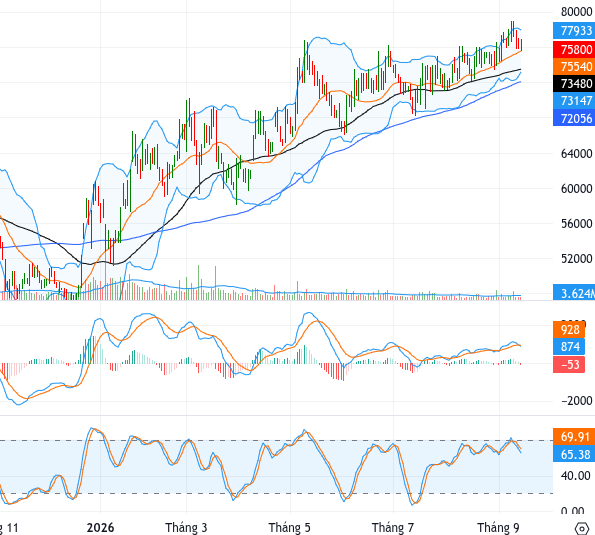Select the 2026 year marker on time axis
The width and height of the screenshot is (595, 535).
pos(100,528)
